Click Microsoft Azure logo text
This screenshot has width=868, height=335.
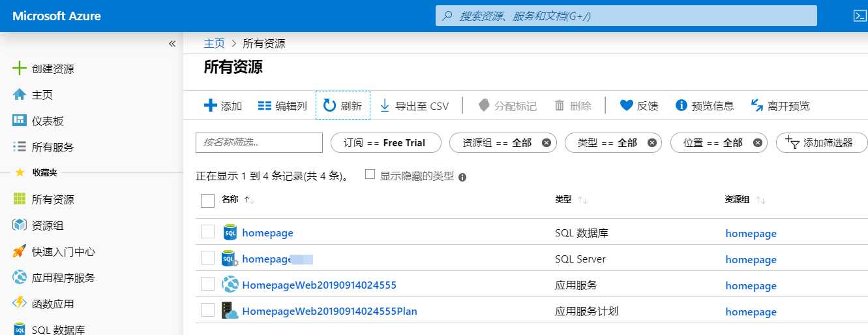coord(57,16)
